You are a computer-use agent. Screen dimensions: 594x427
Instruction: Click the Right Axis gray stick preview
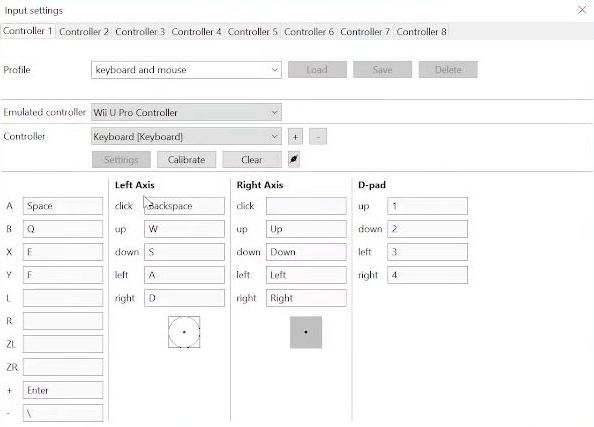[306, 332]
